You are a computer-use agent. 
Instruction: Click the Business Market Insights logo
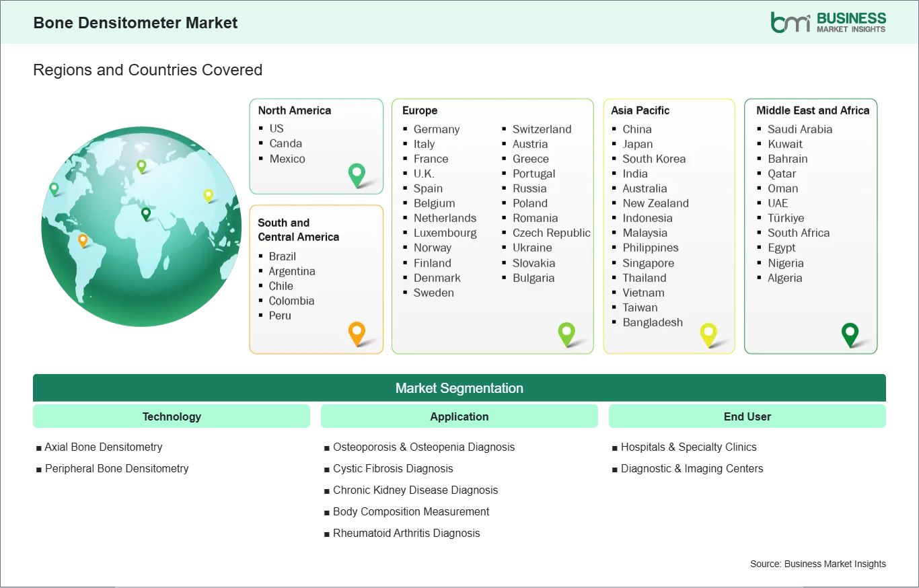pos(828,22)
